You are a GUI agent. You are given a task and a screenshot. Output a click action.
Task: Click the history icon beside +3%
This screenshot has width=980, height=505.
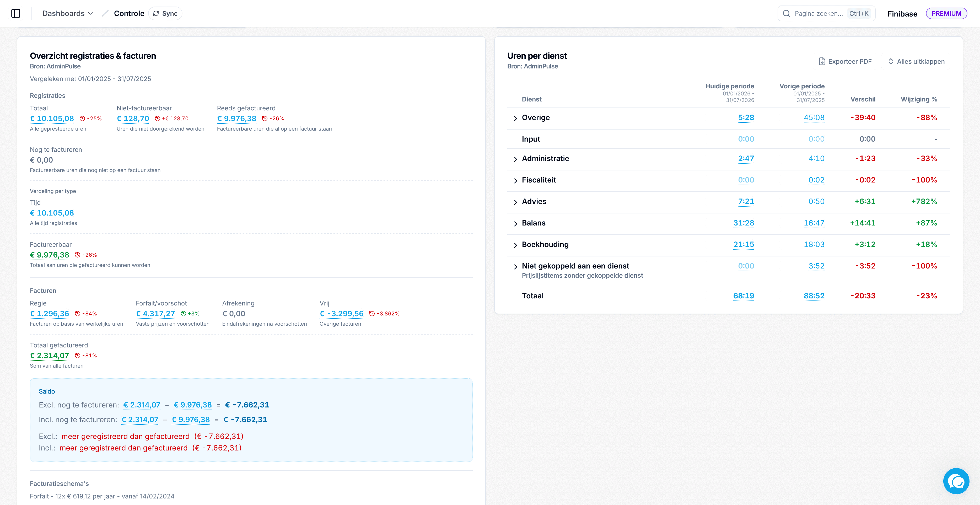pyautogui.click(x=183, y=314)
